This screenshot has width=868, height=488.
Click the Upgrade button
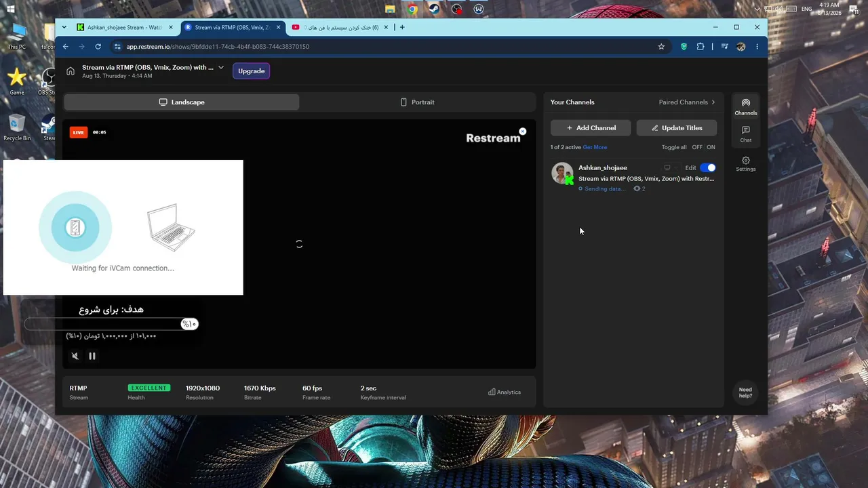252,71
